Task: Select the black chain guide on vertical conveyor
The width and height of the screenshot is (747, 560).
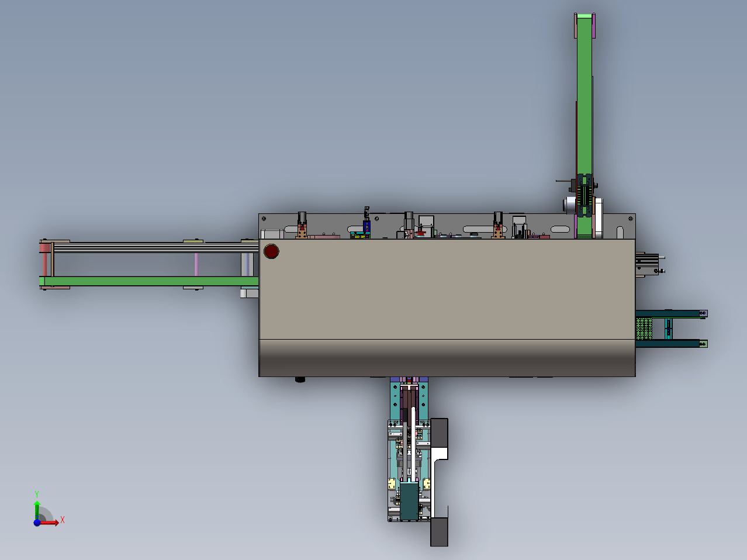Action: pyautogui.click(x=585, y=194)
